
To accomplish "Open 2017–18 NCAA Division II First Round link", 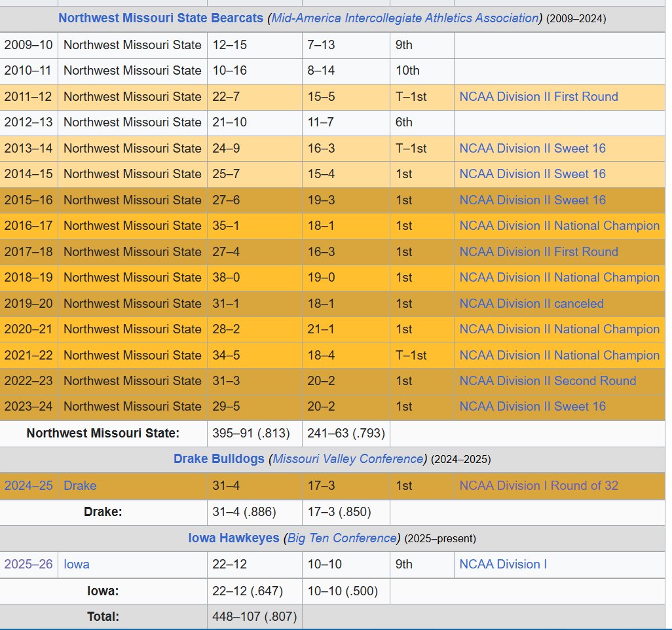I will click(539, 251).
